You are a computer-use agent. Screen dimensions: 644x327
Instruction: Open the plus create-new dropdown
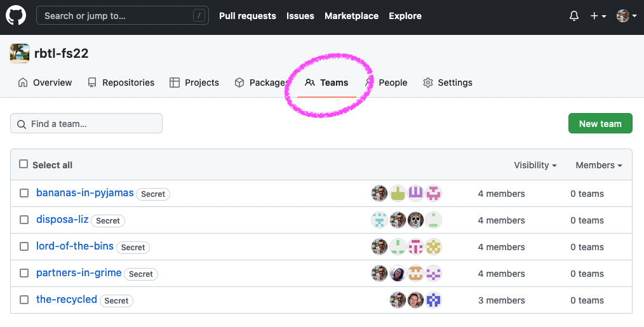pos(598,16)
